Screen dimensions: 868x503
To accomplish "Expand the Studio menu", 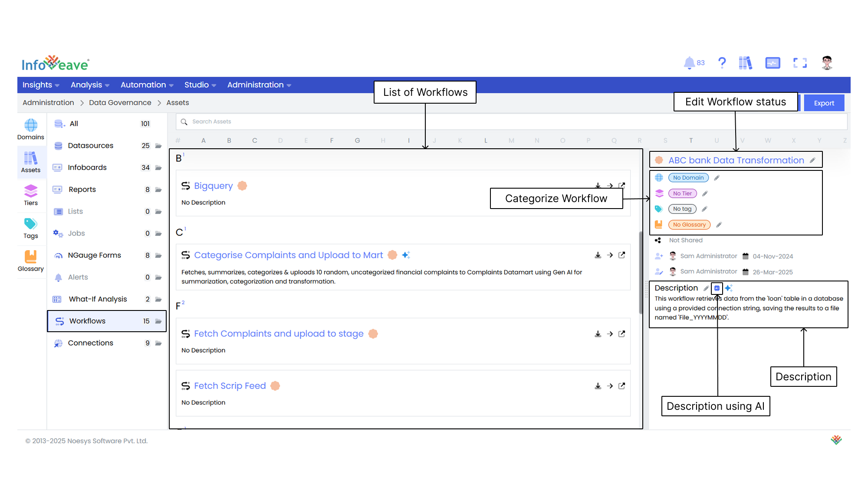I will point(200,85).
